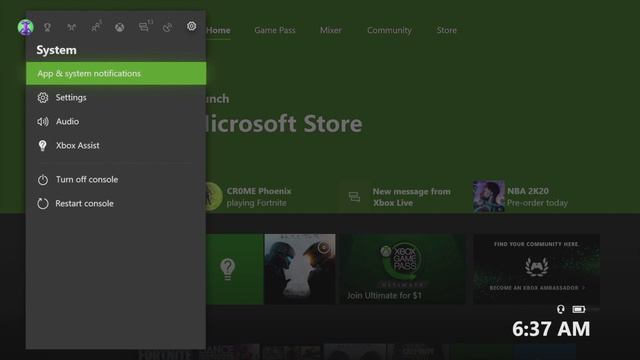Open the People tab icon
The image size is (640, 360).
pyautogui.click(x=96, y=27)
